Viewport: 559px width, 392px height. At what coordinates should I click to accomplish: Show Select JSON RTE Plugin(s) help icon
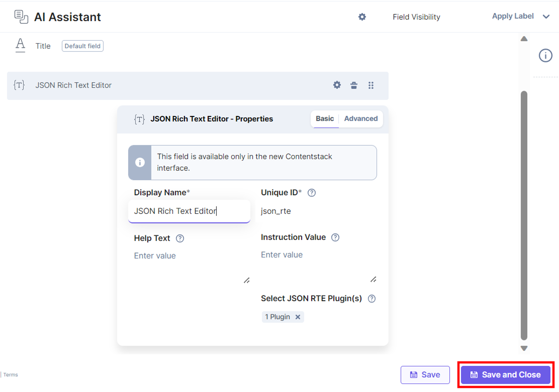click(372, 299)
